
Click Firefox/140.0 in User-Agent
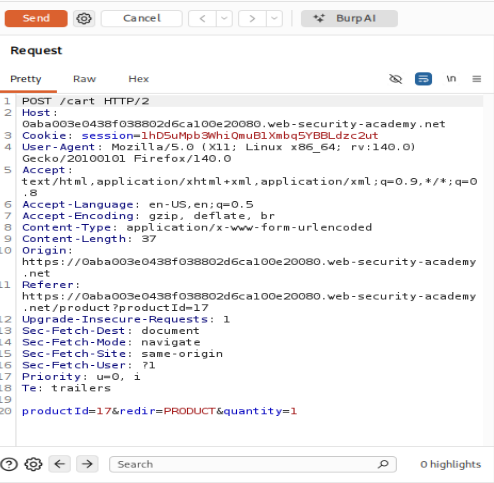click(x=182, y=159)
